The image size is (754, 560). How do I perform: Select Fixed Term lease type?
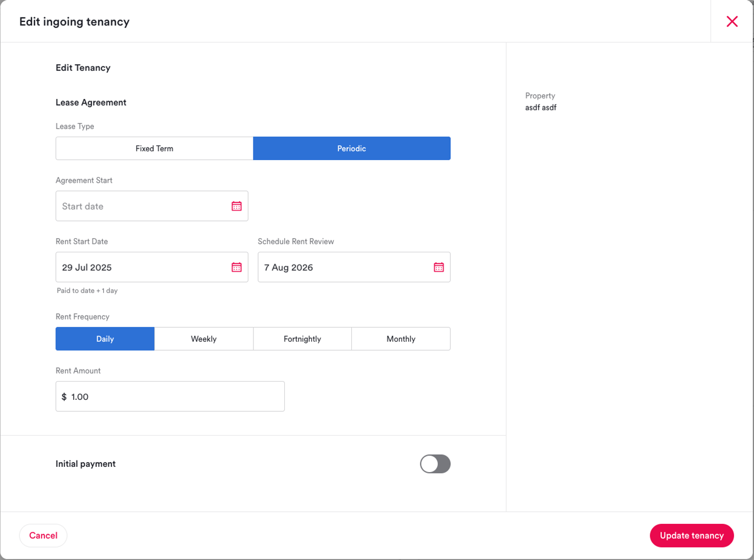pyautogui.click(x=154, y=149)
